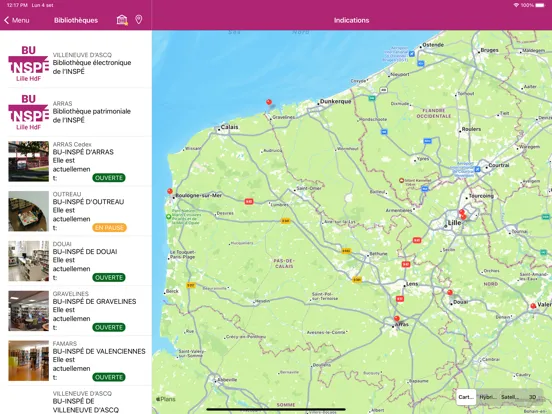
Task: Tap the Wi-Fi icon in status bar
Action: (516, 5)
